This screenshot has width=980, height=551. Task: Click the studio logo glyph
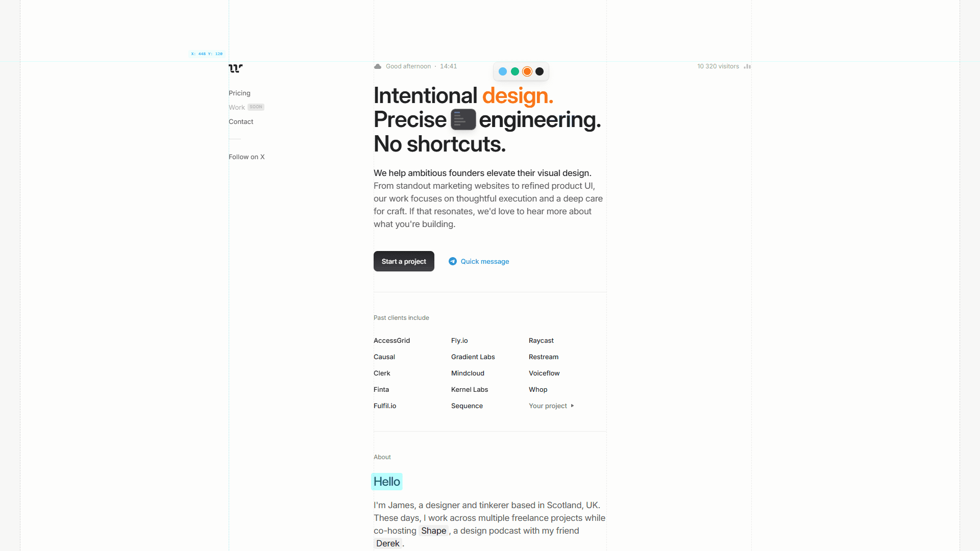pos(235,68)
